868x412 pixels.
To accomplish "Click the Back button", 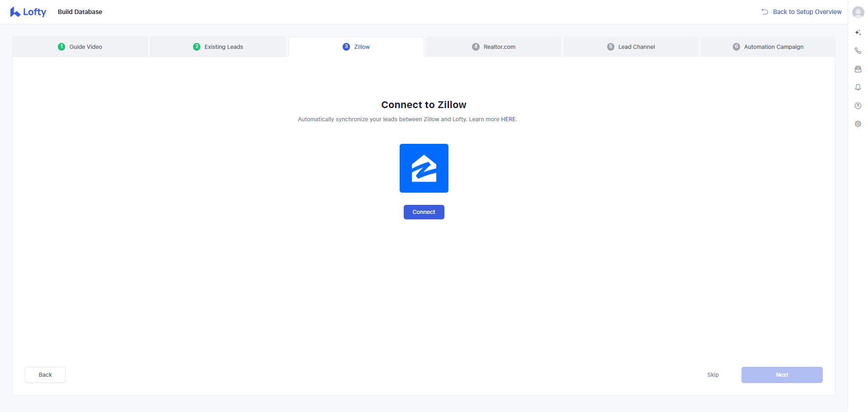I will click(45, 374).
